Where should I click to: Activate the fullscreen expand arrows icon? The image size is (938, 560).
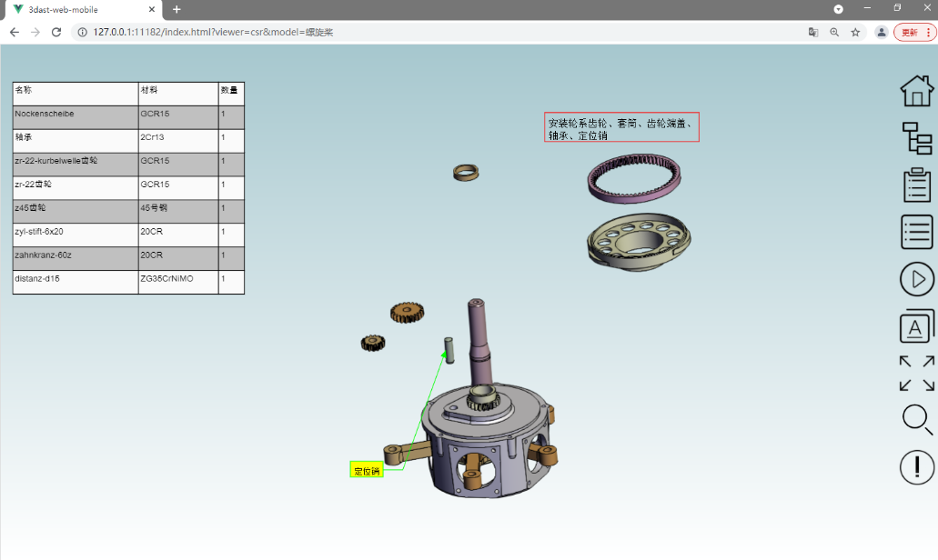tap(916, 373)
